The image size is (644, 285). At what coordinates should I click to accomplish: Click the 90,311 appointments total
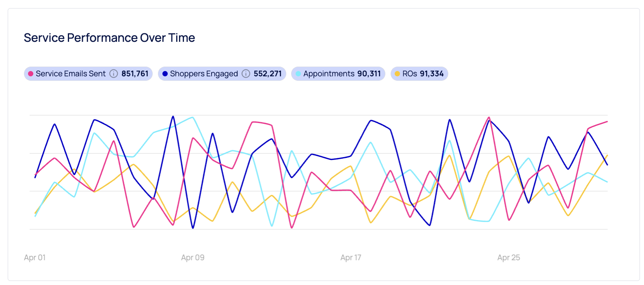click(369, 73)
